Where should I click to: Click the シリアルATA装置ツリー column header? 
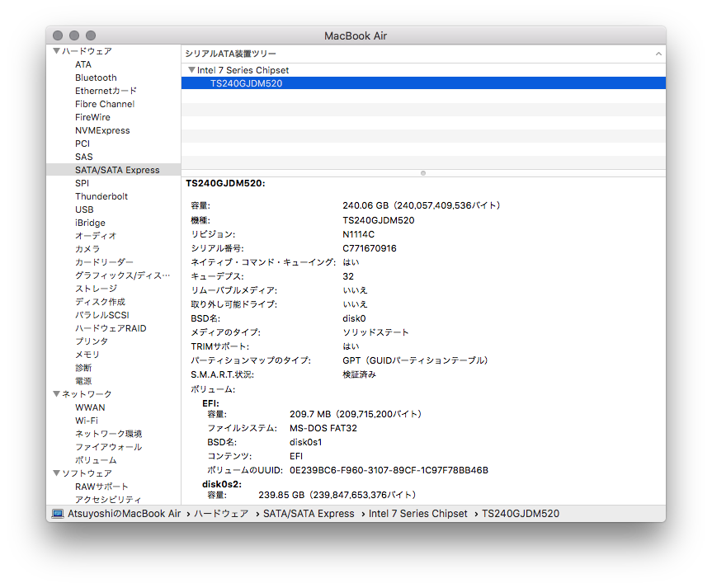click(x=423, y=54)
